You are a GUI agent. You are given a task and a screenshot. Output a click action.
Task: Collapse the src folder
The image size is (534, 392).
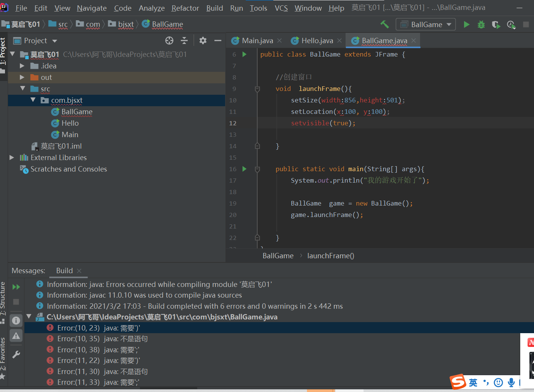[23, 89]
